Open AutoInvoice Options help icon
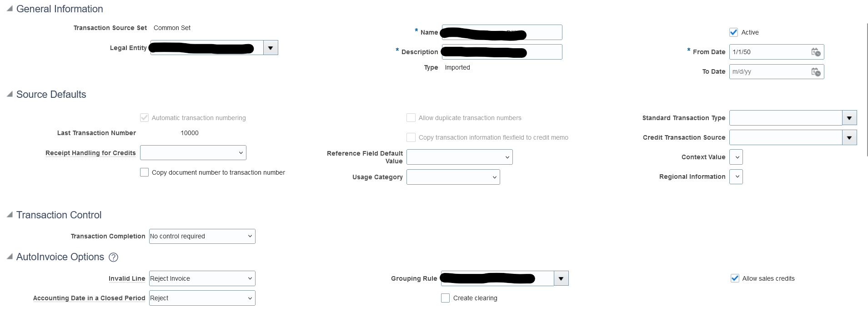The width and height of the screenshot is (868, 313). click(x=113, y=257)
